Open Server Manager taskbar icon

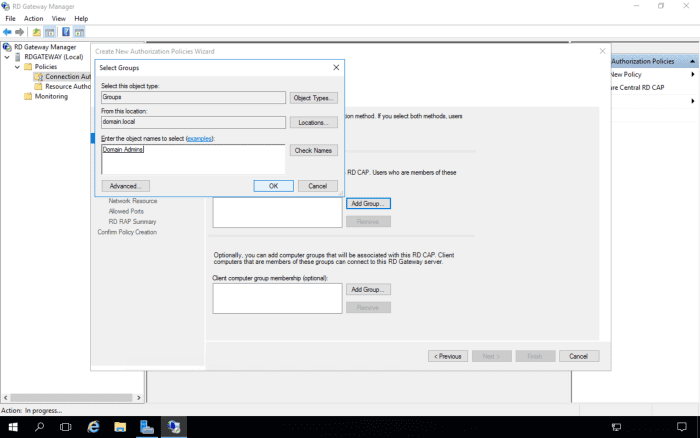click(x=147, y=427)
